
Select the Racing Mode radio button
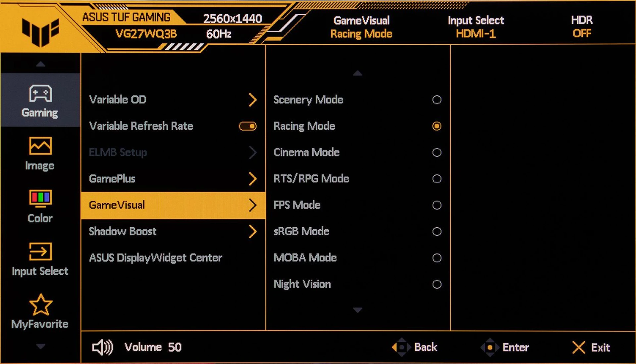[437, 126]
